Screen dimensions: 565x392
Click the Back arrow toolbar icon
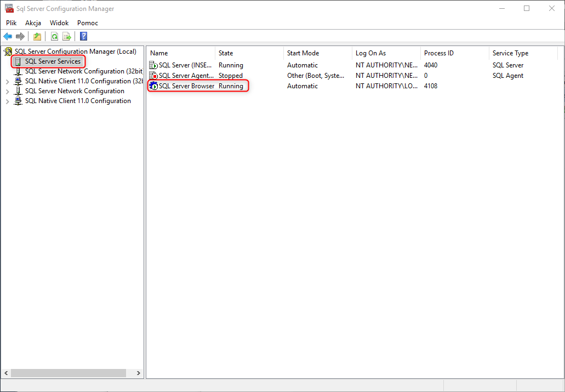pos(8,36)
